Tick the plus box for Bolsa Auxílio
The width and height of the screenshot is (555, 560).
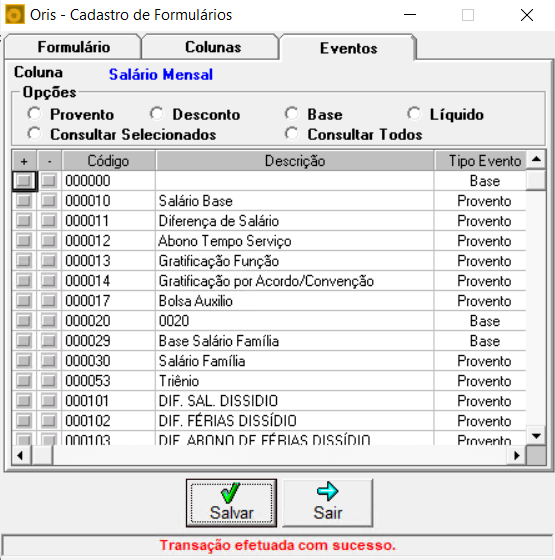click(x=24, y=300)
